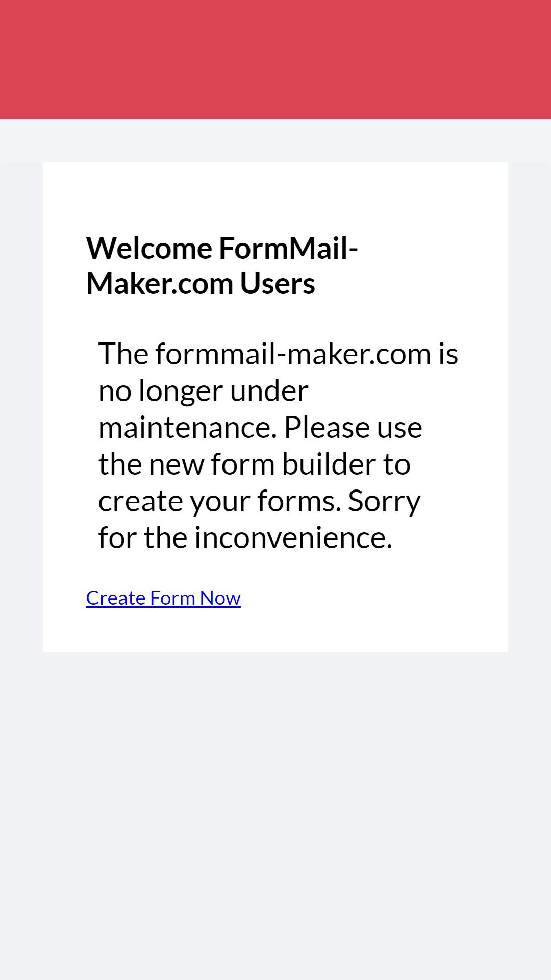This screenshot has height=980, width=551.
Task: Click the words 'Please use' in the notice
Action: pos(353,427)
